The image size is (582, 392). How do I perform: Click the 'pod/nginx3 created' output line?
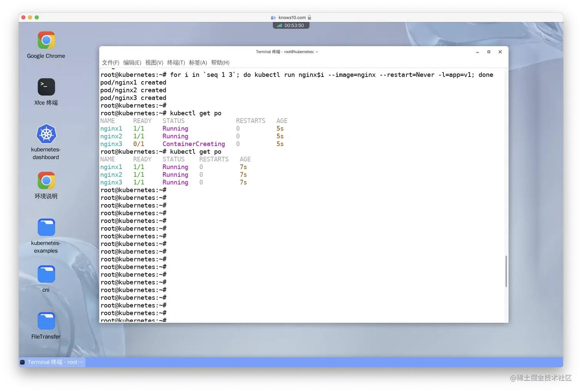[133, 98]
